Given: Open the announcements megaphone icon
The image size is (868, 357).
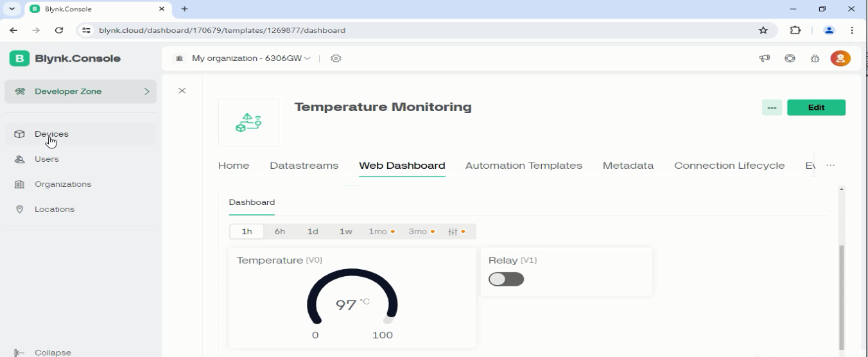Looking at the screenshot, I should coord(765,58).
